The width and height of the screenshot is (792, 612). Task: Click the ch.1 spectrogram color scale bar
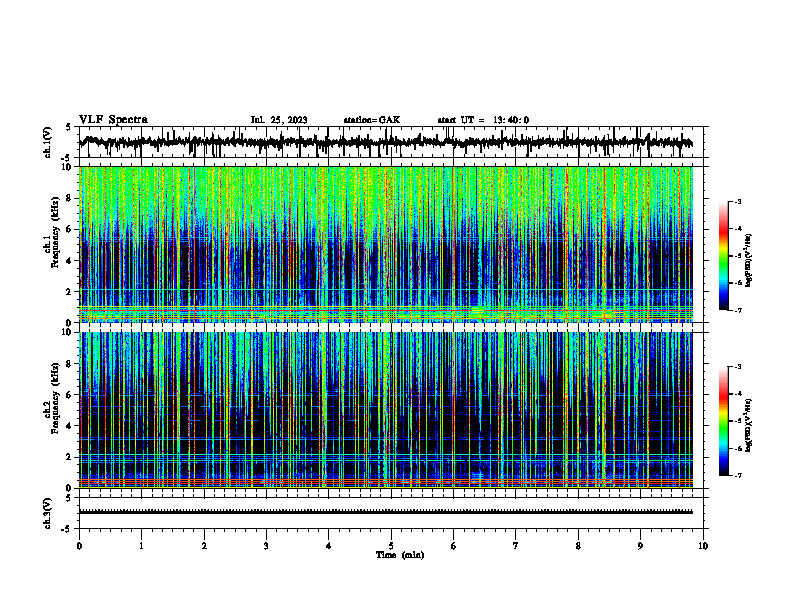point(723,256)
